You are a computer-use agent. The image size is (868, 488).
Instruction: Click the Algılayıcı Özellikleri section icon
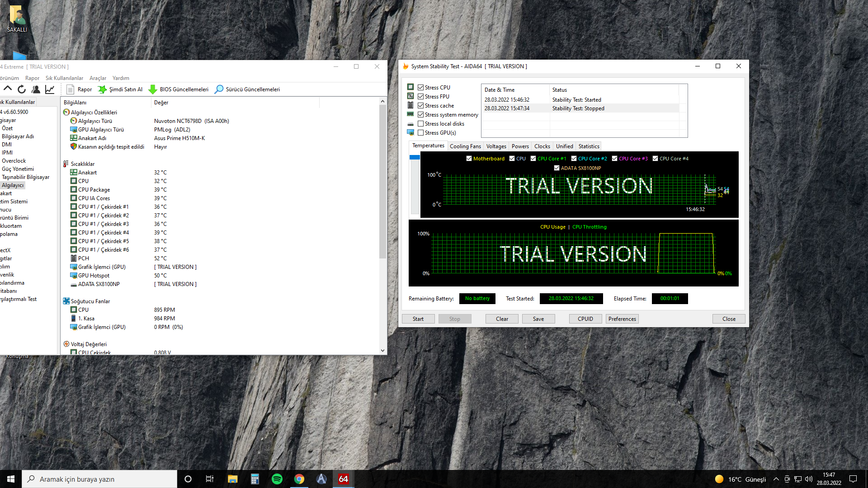coord(66,113)
